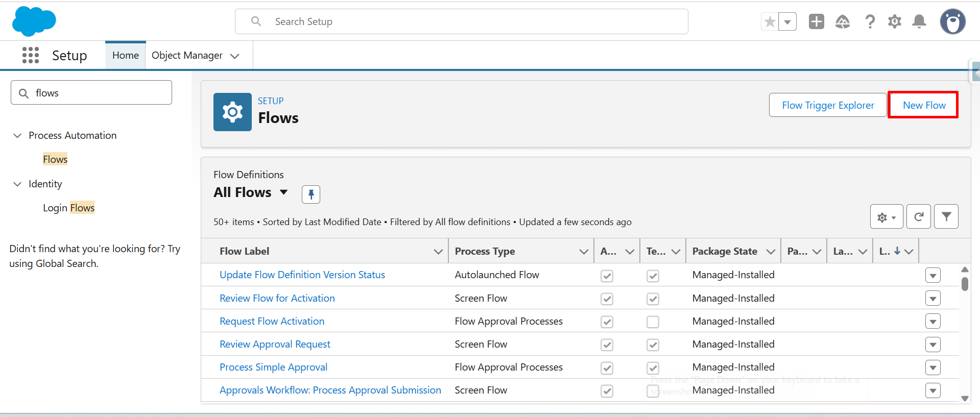Sort by the Process Type column header
The height and width of the screenshot is (417, 980).
click(x=485, y=251)
